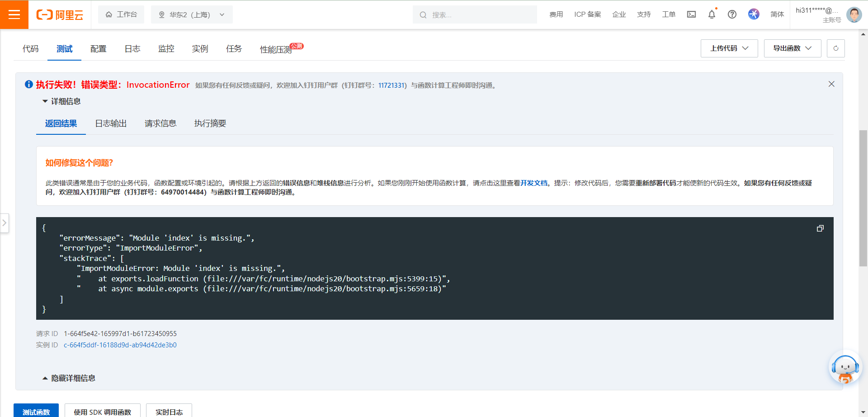Open the 任务 tab

click(234, 49)
